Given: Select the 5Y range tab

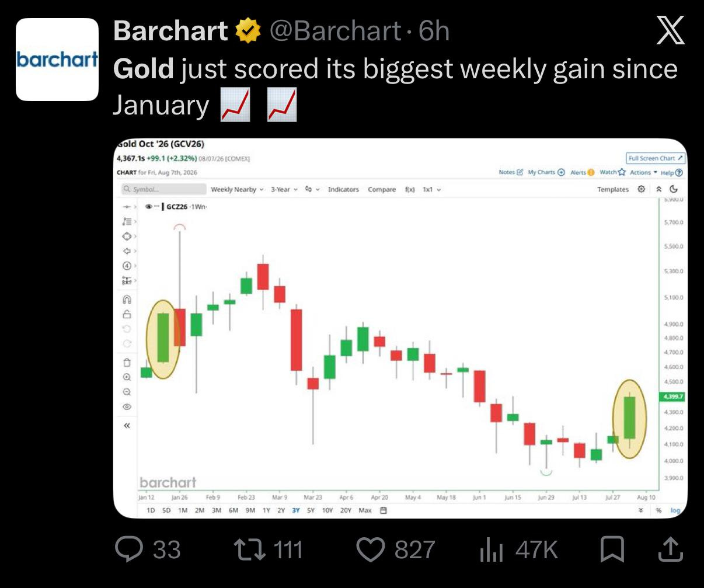Looking at the screenshot, I should click(x=311, y=510).
